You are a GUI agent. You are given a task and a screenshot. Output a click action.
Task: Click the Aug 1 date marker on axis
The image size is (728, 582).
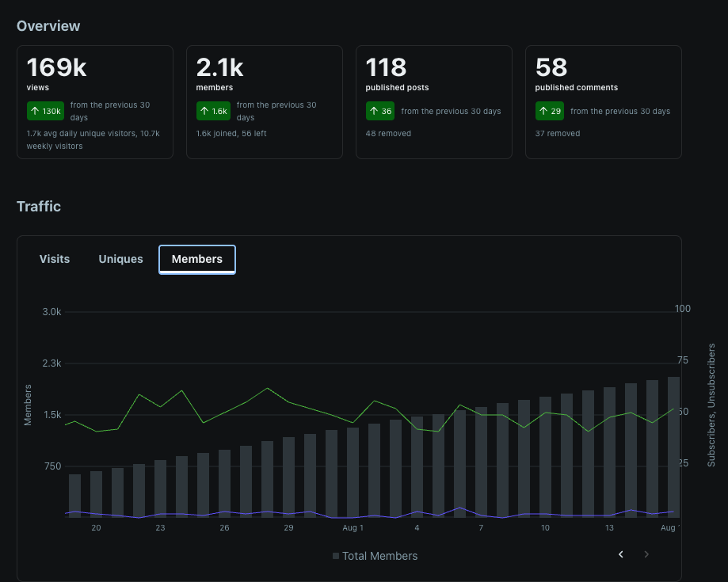point(353,527)
